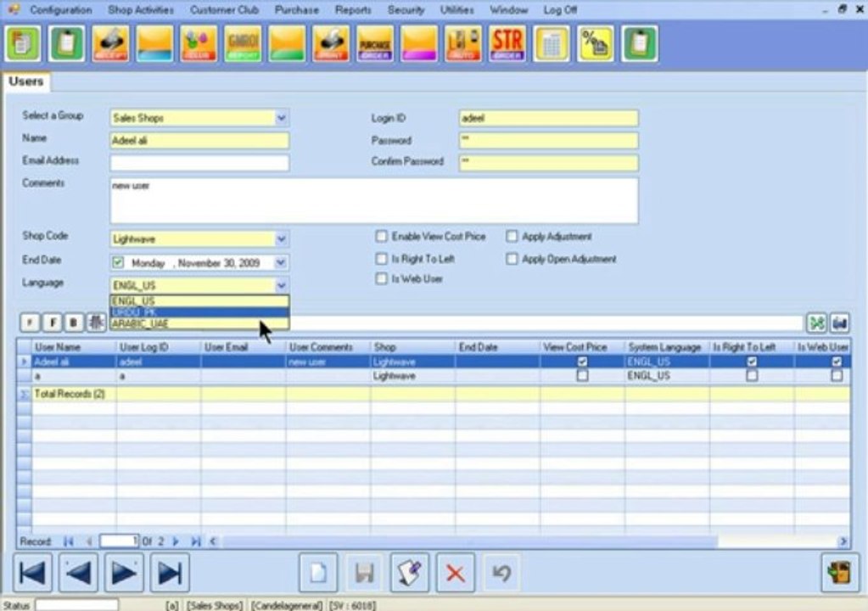
Task: Open the Customer Club menu
Action: [x=224, y=10]
